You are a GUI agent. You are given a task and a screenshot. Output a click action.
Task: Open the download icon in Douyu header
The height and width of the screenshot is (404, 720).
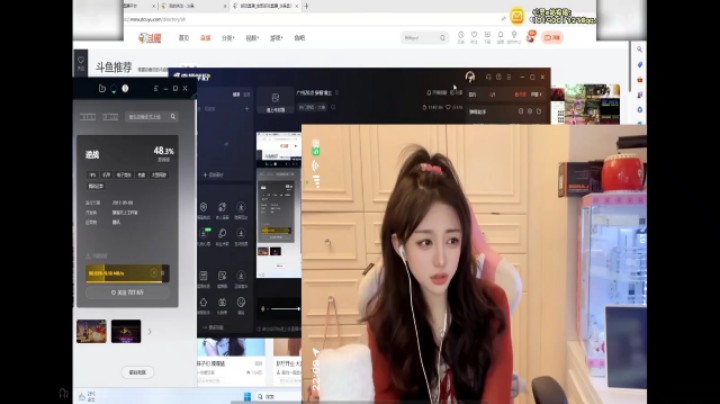point(487,37)
